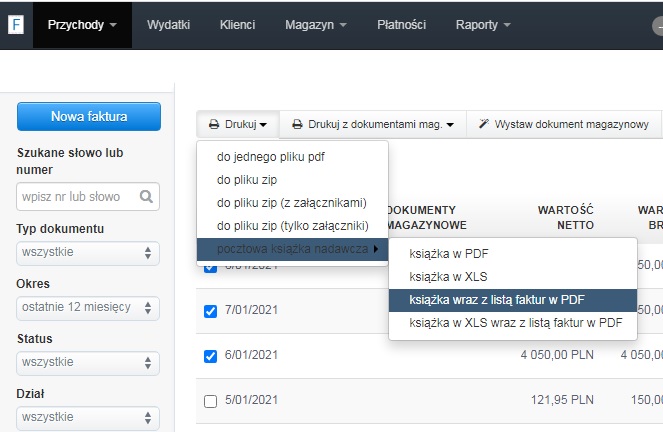Click the F logo icon
The height and width of the screenshot is (432, 663).
[17, 24]
